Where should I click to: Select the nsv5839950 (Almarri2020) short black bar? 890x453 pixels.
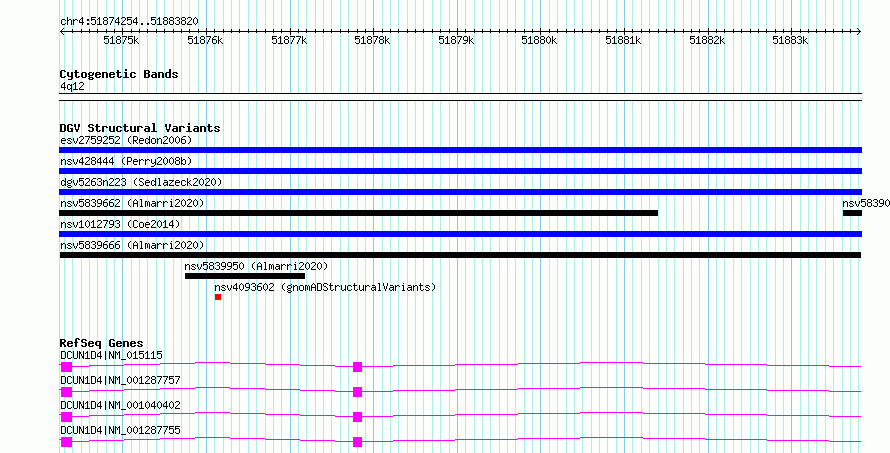tap(245, 276)
